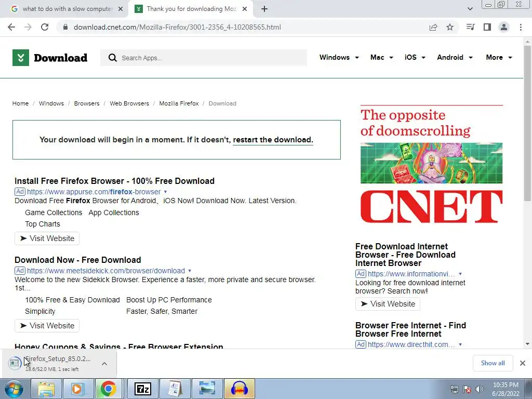Screen dimensions: 532x399
Task: Select the Thank you for downloading tab
Action: click(x=191, y=9)
